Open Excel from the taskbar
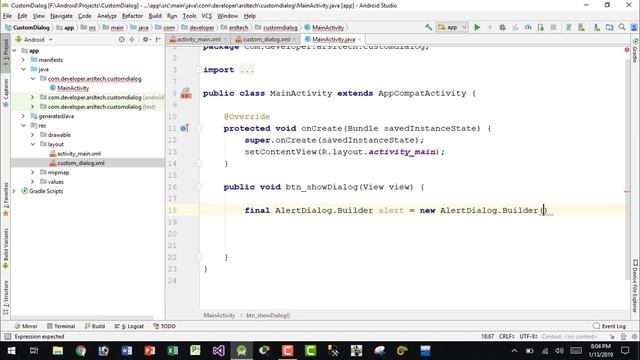Image resolution: width=640 pixels, height=360 pixels. (x=173, y=351)
